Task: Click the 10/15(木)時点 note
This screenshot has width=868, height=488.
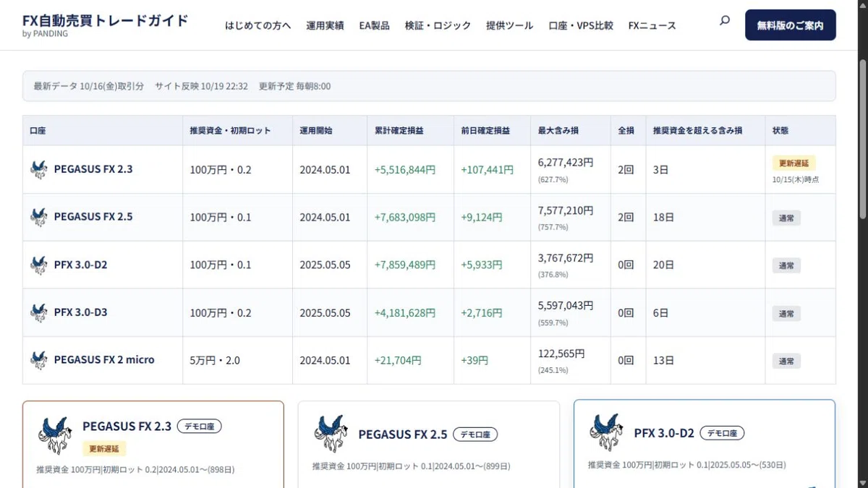Action: (x=796, y=179)
